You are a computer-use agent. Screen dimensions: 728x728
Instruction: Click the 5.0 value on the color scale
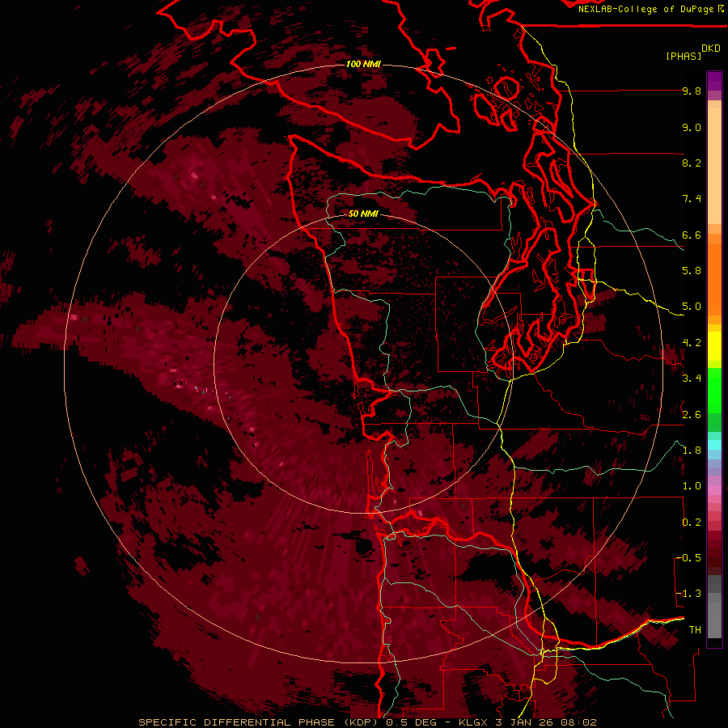point(692,307)
